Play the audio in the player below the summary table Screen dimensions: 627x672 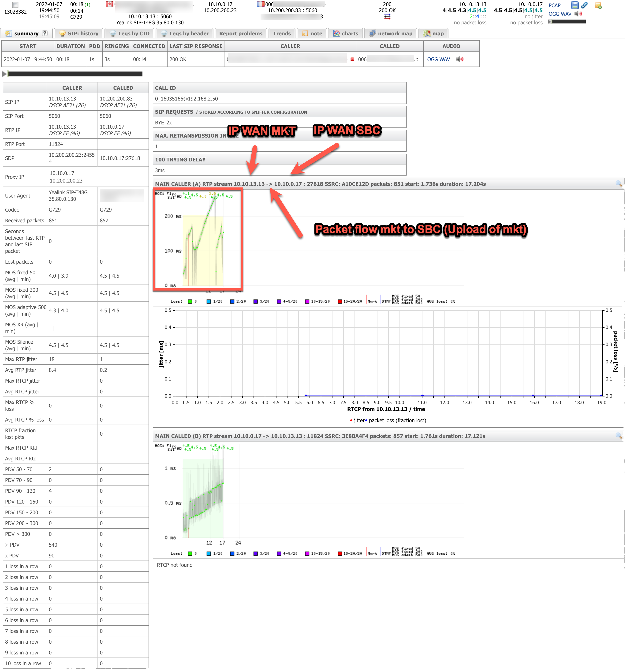[4, 74]
